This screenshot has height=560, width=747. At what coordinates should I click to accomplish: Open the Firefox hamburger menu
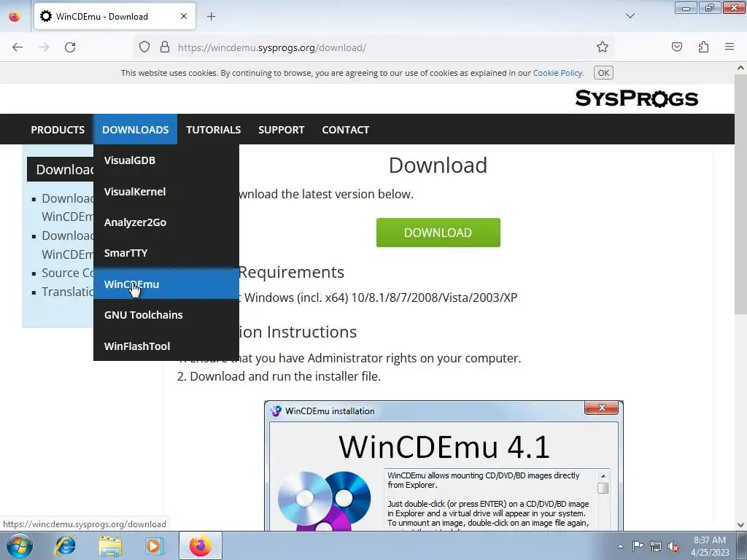point(729,47)
